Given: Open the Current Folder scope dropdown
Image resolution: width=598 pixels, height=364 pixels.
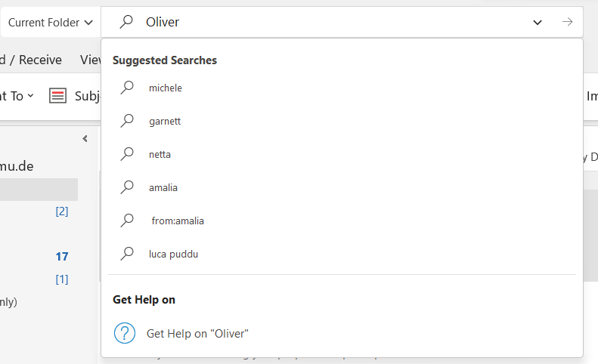Looking at the screenshot, I should coord(51,22).
